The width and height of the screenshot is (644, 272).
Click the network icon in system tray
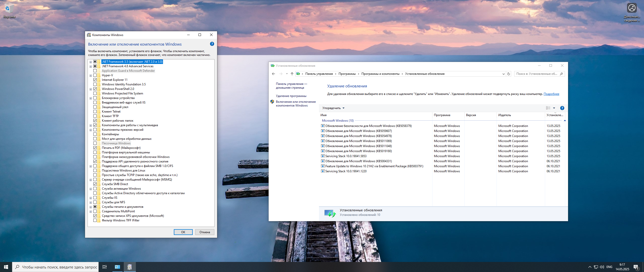pos(596,267)
